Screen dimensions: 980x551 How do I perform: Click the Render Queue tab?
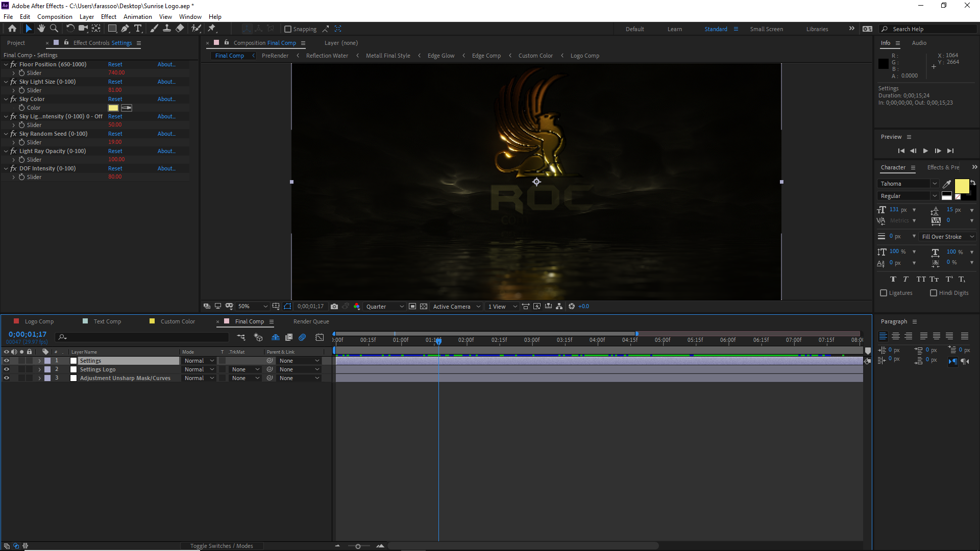(311, 321)
